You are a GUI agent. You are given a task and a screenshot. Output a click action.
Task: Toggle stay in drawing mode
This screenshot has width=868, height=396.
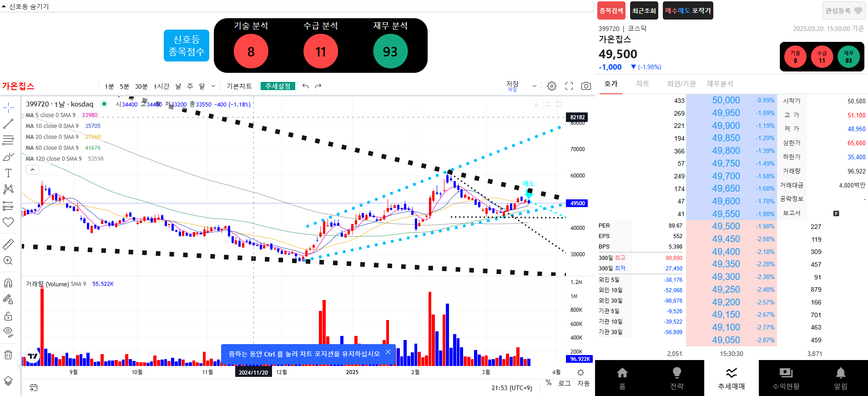(x=8, y=300)
